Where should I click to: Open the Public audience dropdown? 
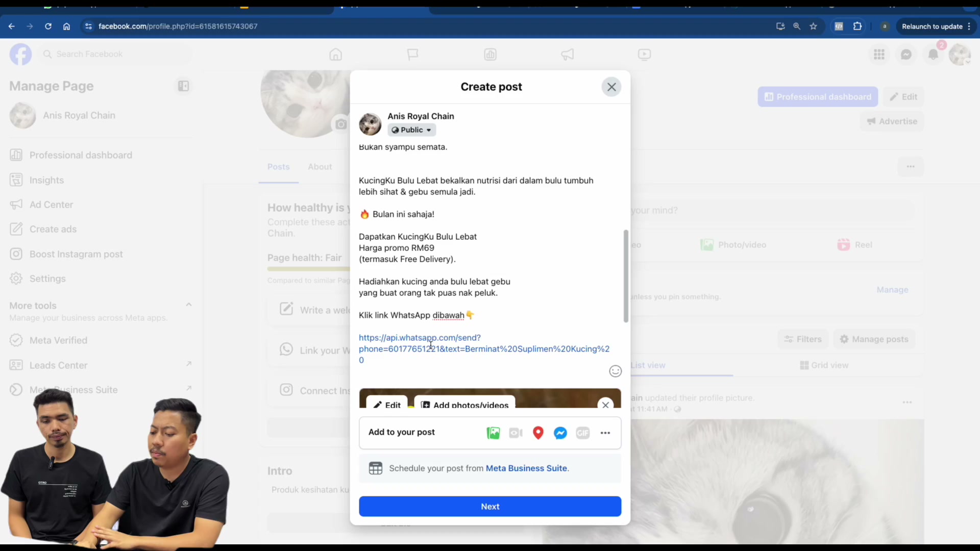[412, 130]
